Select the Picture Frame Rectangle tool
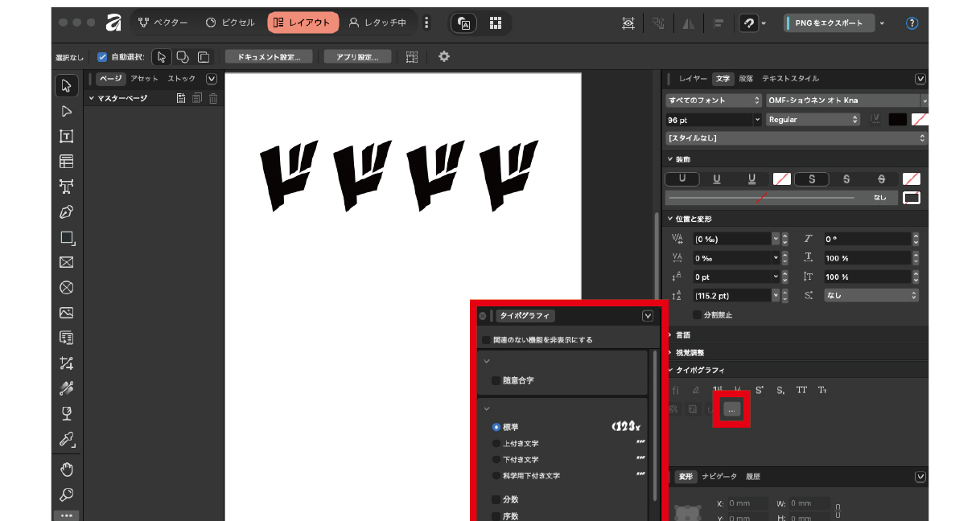Image resolution: width=980 pixels, height=521 pixels. [67, 263]
